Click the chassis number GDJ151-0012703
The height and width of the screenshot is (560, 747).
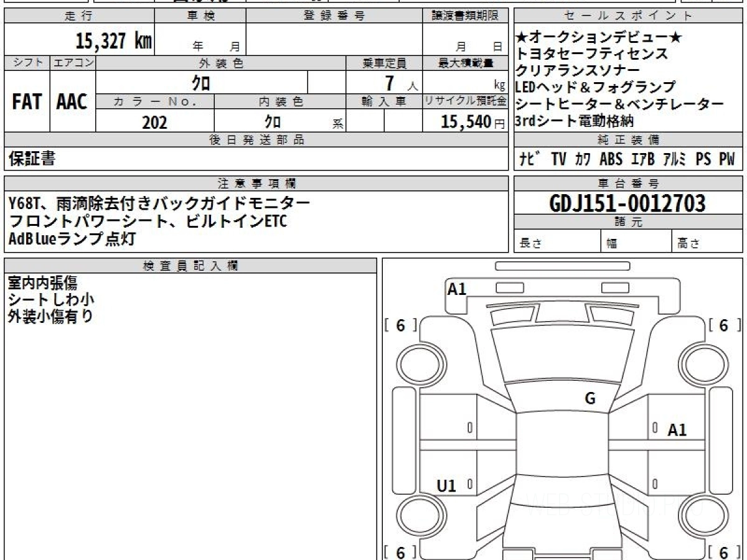point(627,203)
